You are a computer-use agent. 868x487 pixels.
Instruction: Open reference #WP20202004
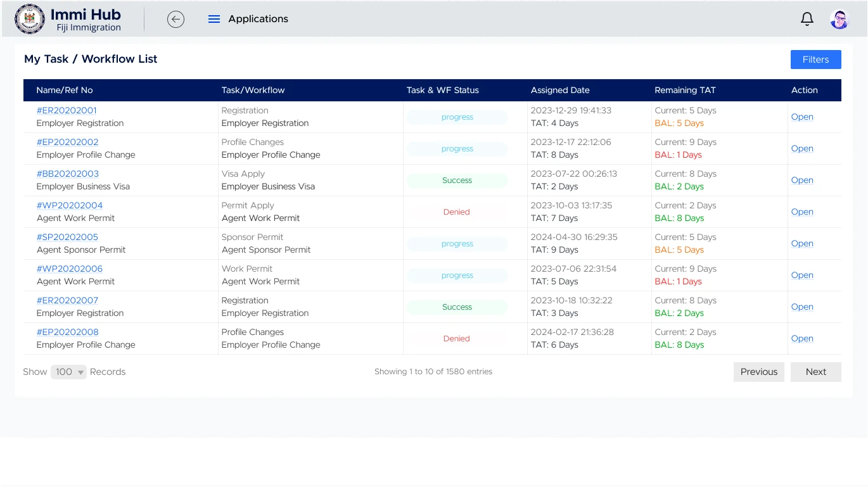(x=69, y=205)
